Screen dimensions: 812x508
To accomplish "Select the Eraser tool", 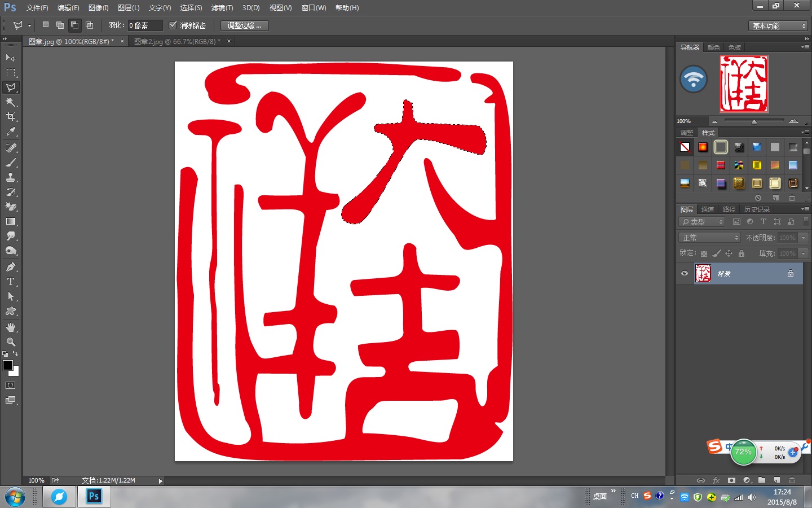I will tap(11, 207).
